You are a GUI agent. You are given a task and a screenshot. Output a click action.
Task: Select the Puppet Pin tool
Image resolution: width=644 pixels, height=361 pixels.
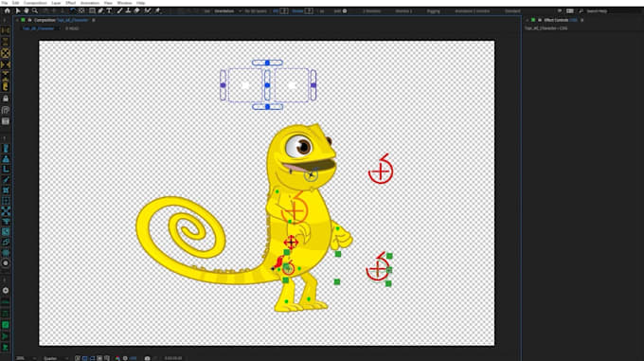tap(157, 10)
